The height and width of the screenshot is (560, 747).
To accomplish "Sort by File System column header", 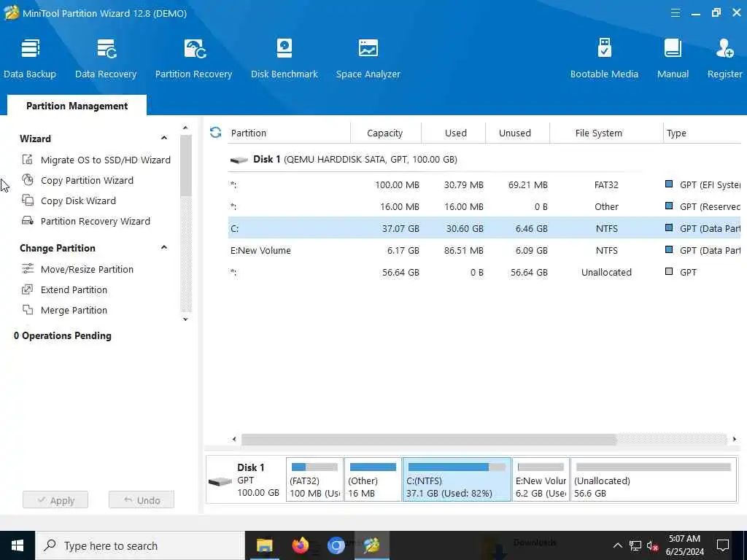I will point(606,133).
